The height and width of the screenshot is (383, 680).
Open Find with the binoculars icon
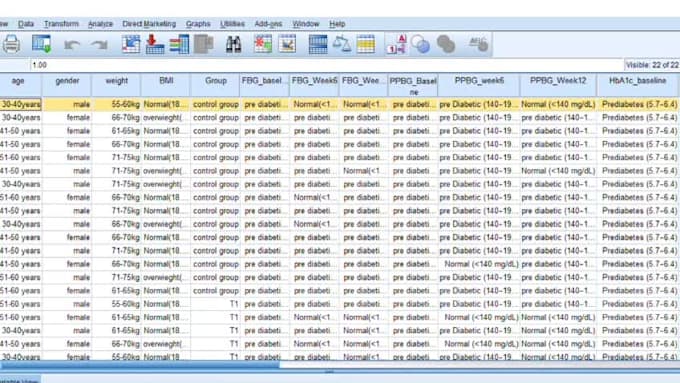(233, 45)
